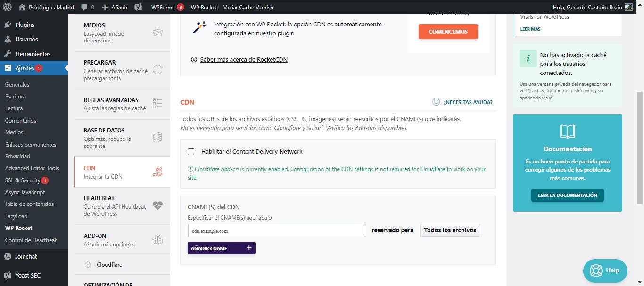The height and width of the screenshot is (286, 644).
Task: Open the Añadir menu in admin bar
Action: pos(115,7)
